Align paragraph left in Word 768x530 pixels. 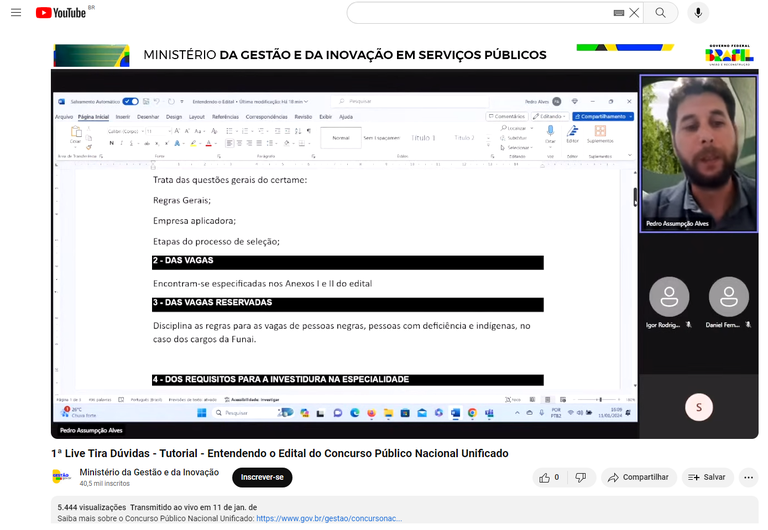[x=229, y=143]
